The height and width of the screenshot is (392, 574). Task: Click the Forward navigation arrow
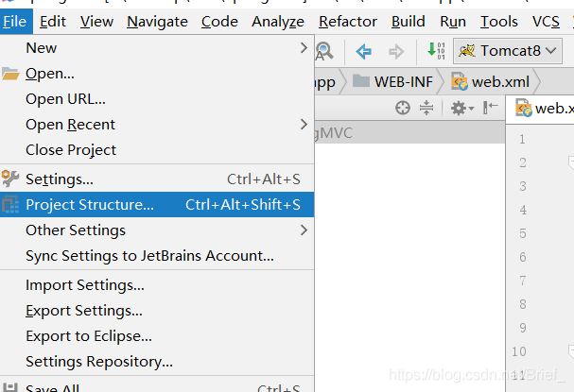tap(395, 51)
